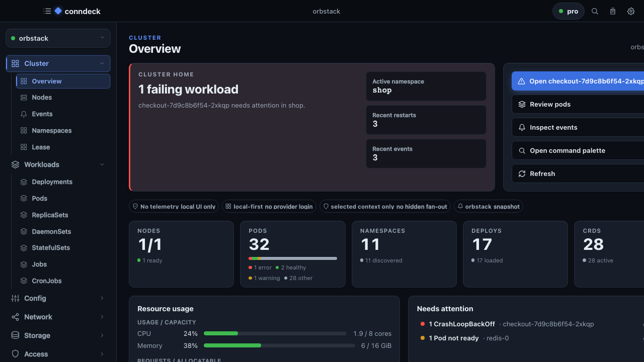
Task: Click Open command palette button
Action: (x=578, y=150)
